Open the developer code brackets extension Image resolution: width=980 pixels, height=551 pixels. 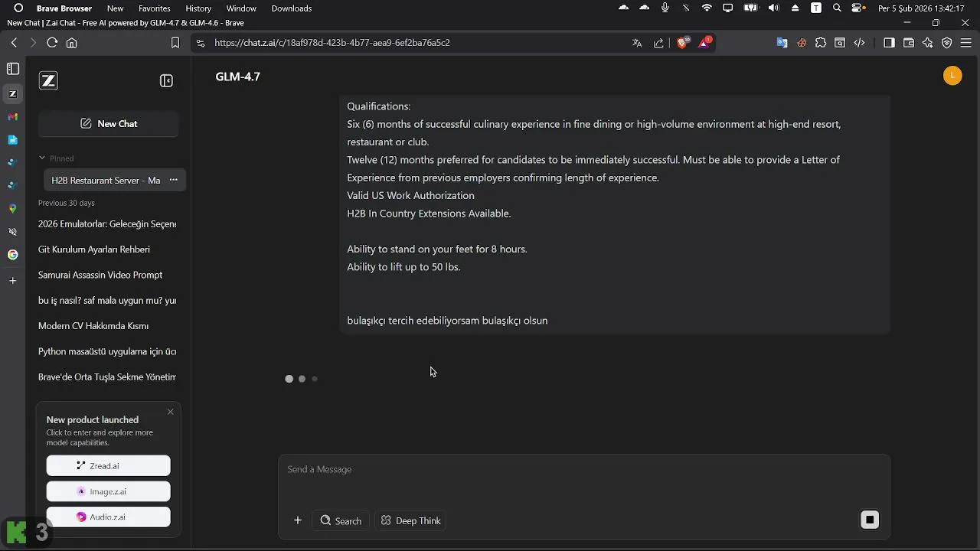tap(859, 43)
